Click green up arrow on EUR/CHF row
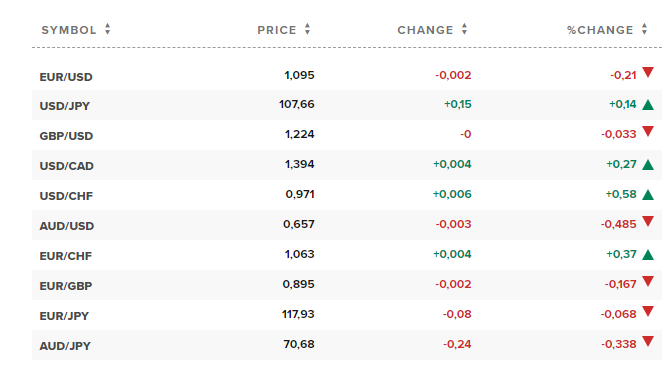Image resolution: width=669 pixels, height=375 pixels. click(x=648, y=255)
